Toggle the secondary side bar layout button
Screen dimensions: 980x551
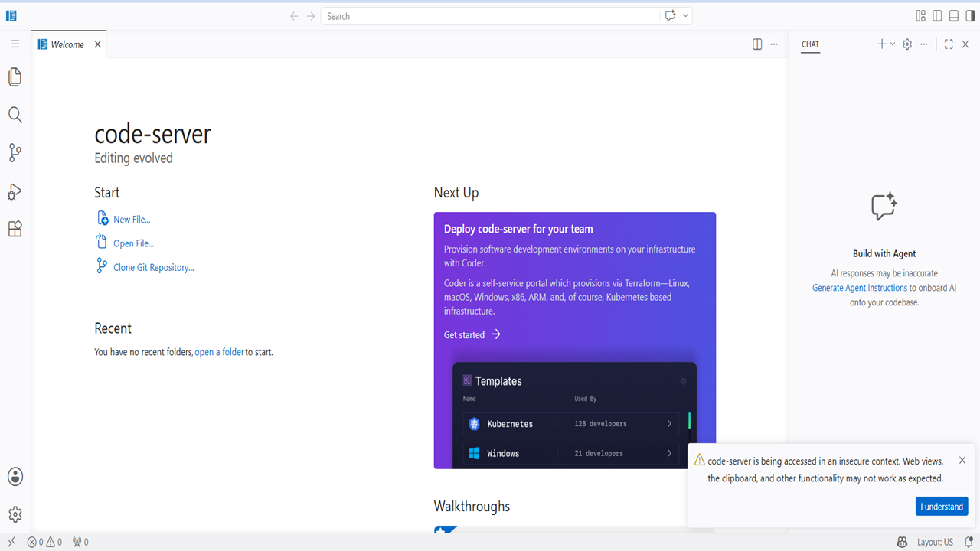(x=970, y=16)
